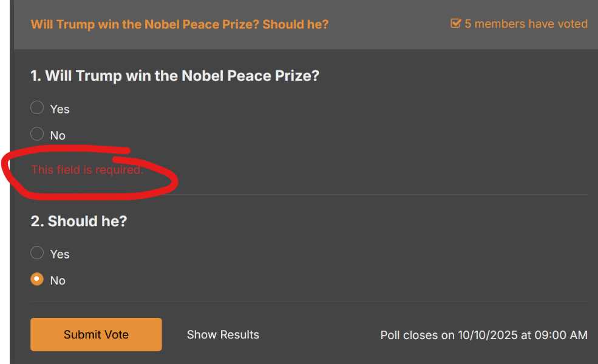This screenshot has height=364, width=598.
Task: Click the "5 members have voted" text
Action: click(x=526, y=24)
